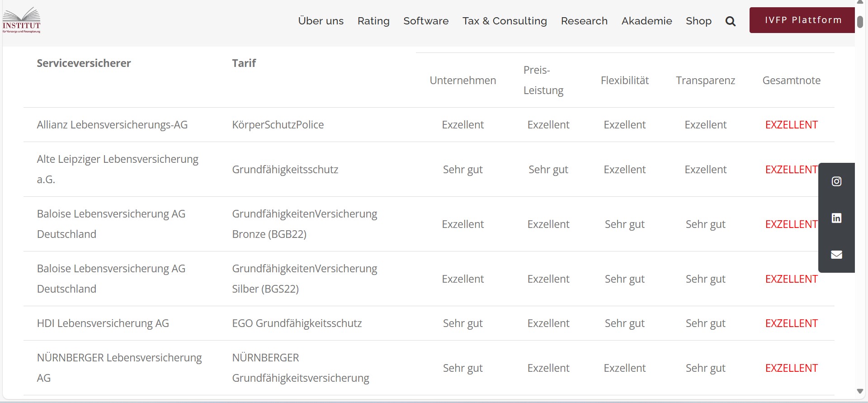Screen dimensions: 868x403
Task: Click the Unternehmen column header
Action: 462,80
